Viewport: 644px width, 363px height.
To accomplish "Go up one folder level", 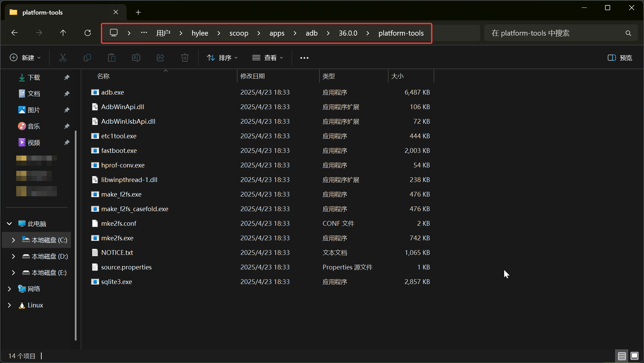I will [63, 33].
